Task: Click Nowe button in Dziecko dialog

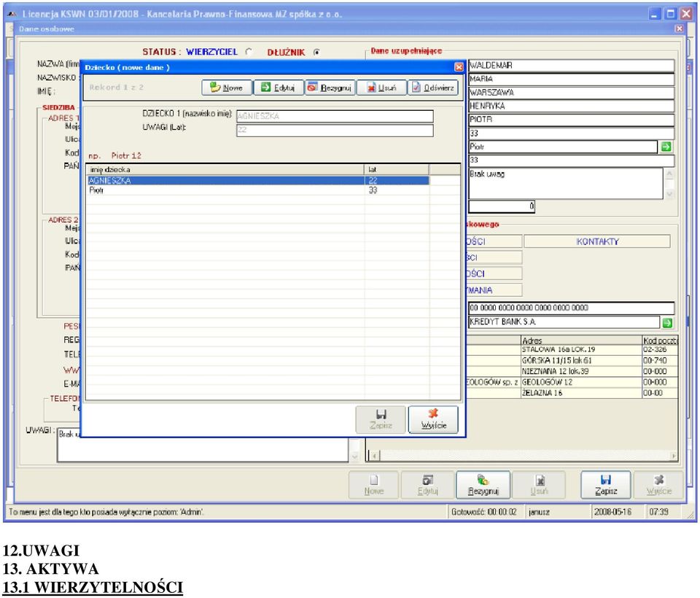Action: pyautogui.click(x=227, y=88)
